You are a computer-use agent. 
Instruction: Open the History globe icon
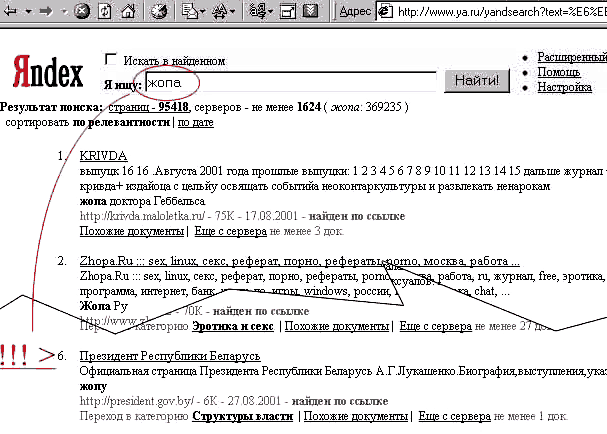tap(159, 10)
